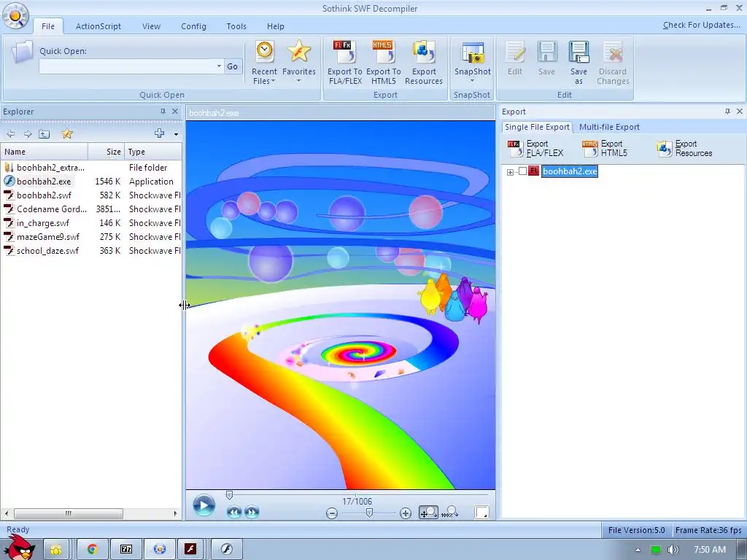
Task: Open 7-Zip from the taskbar
Action: pyautogui.click(x=125, y=549)
